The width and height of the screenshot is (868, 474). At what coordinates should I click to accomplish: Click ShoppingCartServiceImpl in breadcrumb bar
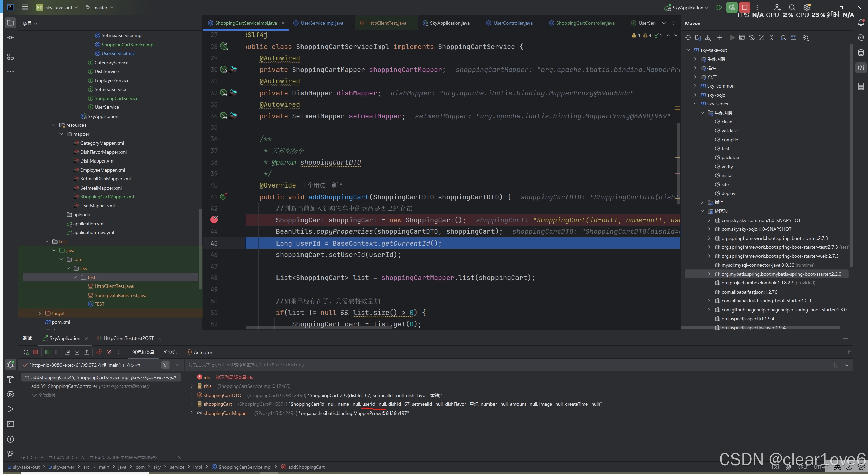[x=245, y=467]
